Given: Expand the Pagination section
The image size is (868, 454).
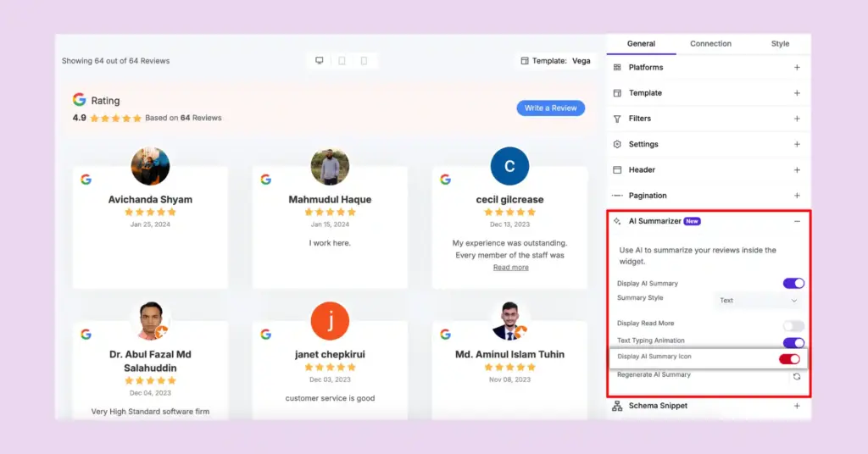Looking at the screenshot, I should tap(797, 196).
